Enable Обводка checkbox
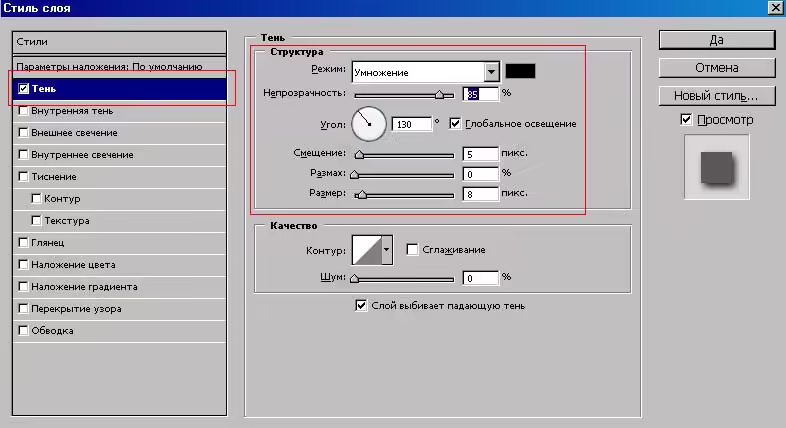 (x=23, y=331)
